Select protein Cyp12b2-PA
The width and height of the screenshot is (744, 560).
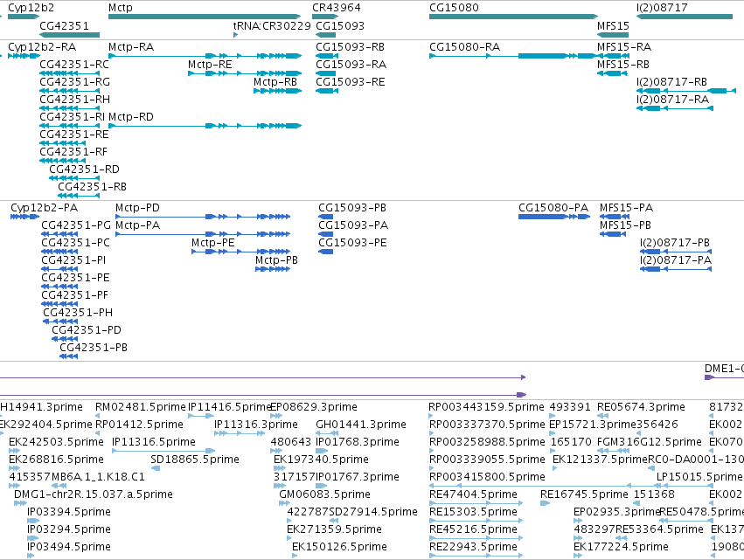click(44, 208)
